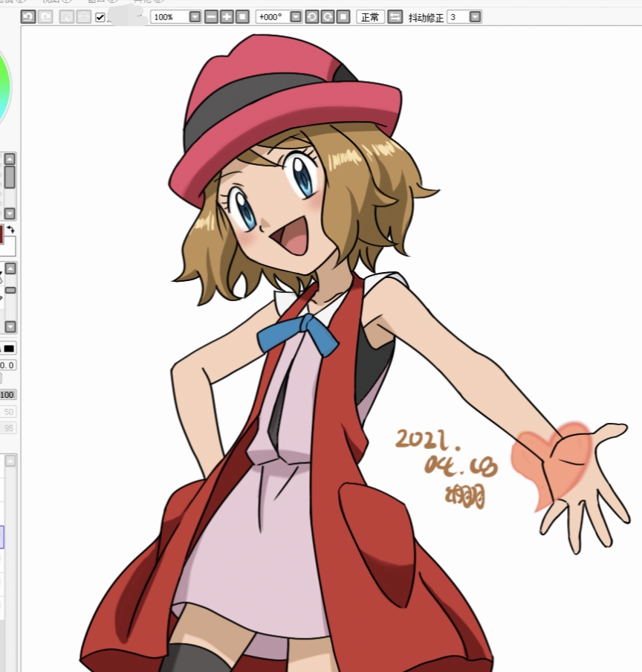Rotate the canvas counterclockwise
642x672 pixels.
(312, 16)
